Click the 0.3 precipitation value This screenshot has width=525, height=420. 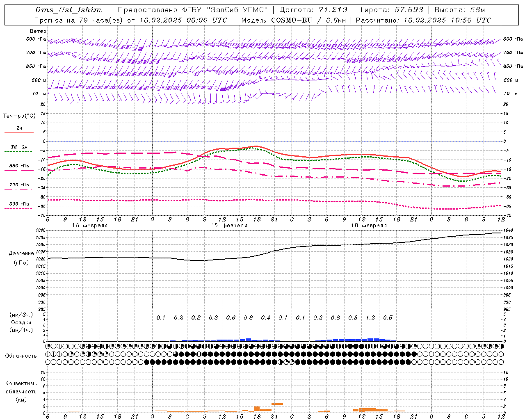213,318
